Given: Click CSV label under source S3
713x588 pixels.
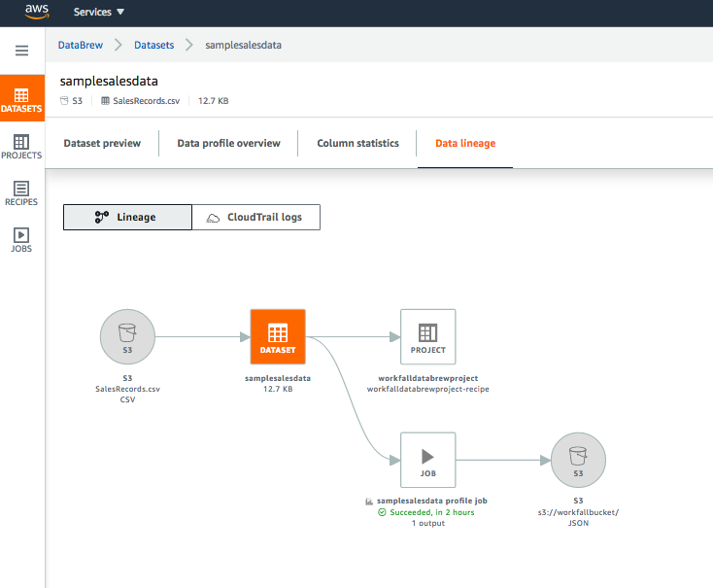Looking at the screenshot, I should [127, 399].
